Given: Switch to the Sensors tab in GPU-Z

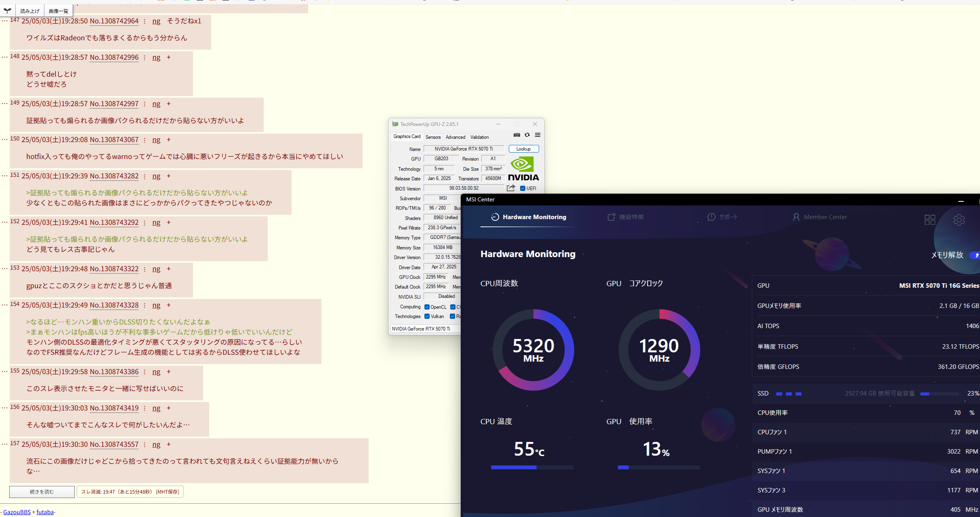Looking at the screenshot, I should tap(433, 137).
